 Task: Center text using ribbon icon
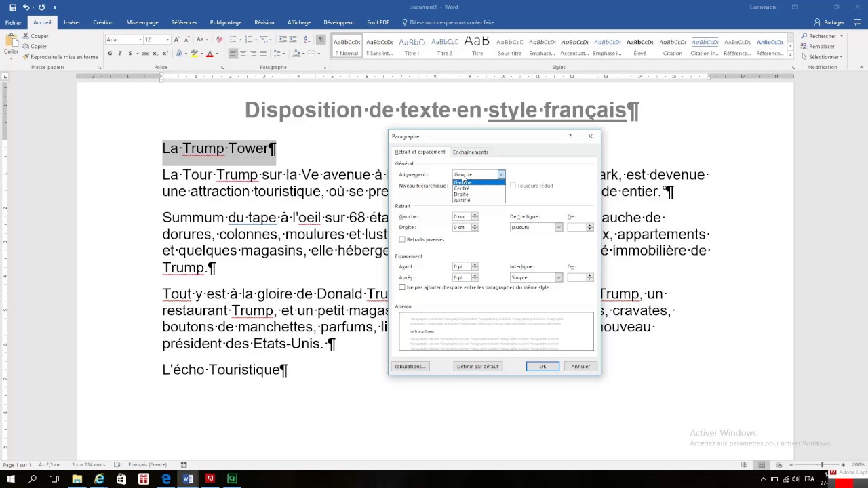click(x=243, y=54)
